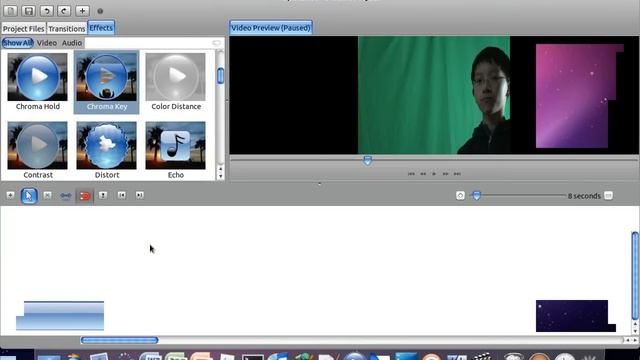The width and height of the screenshot is (640, 360).
Task: Choose the razor cut tool
Action: (x=47, y=196)
